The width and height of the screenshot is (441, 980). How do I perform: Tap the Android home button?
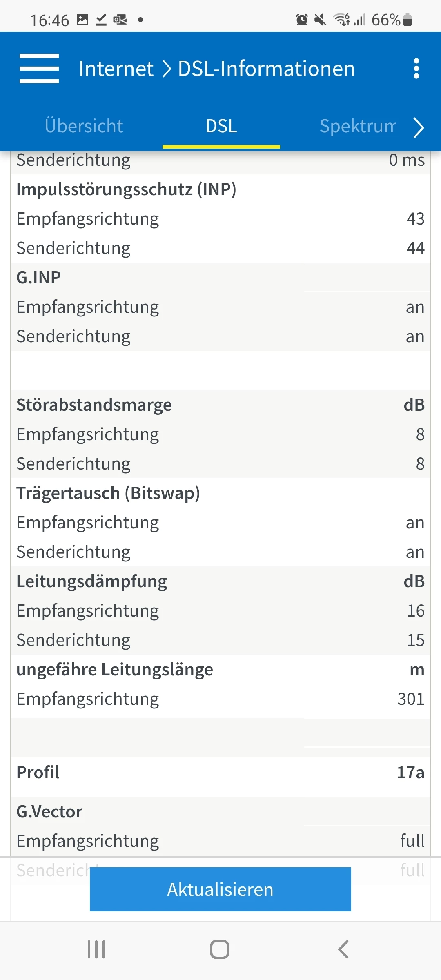(220, 949)
